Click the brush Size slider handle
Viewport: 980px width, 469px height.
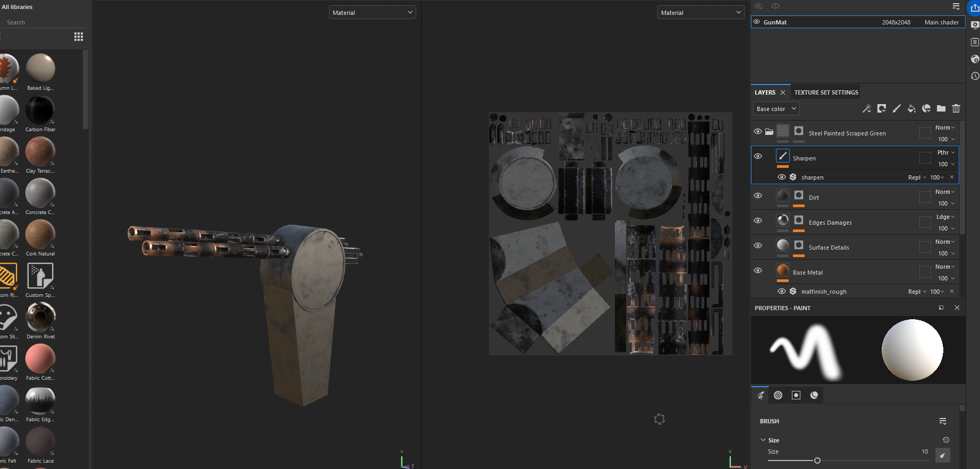coord(817,461)
